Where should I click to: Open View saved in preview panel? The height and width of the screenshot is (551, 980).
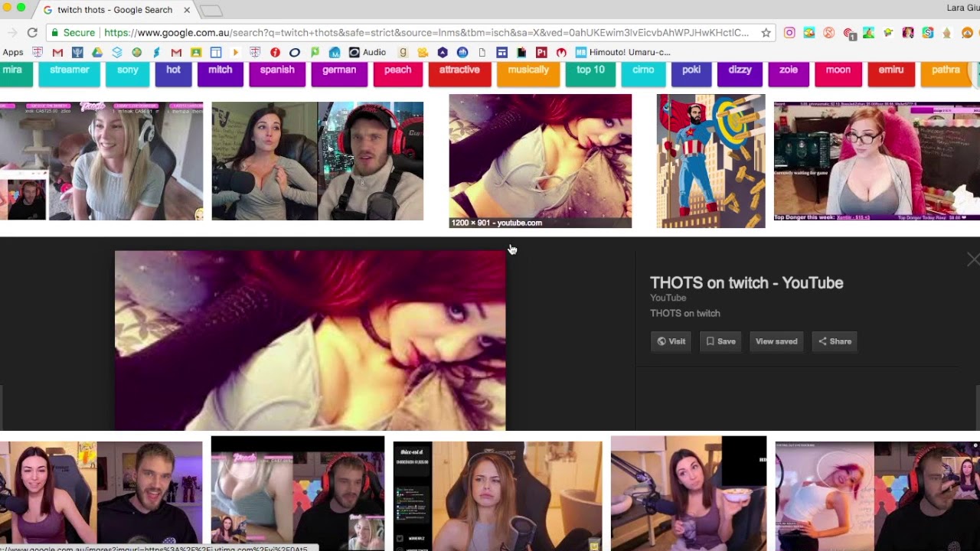pyautogui.click(x=776, y=341)
